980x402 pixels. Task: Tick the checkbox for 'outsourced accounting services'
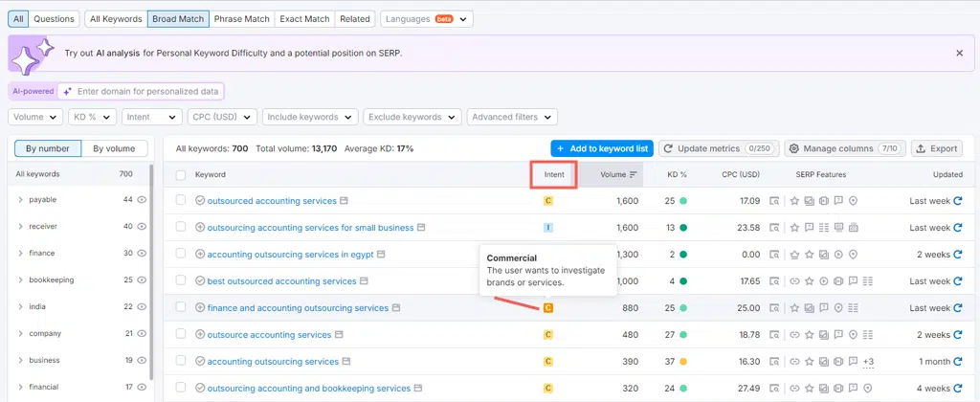(x=181, y=201)
